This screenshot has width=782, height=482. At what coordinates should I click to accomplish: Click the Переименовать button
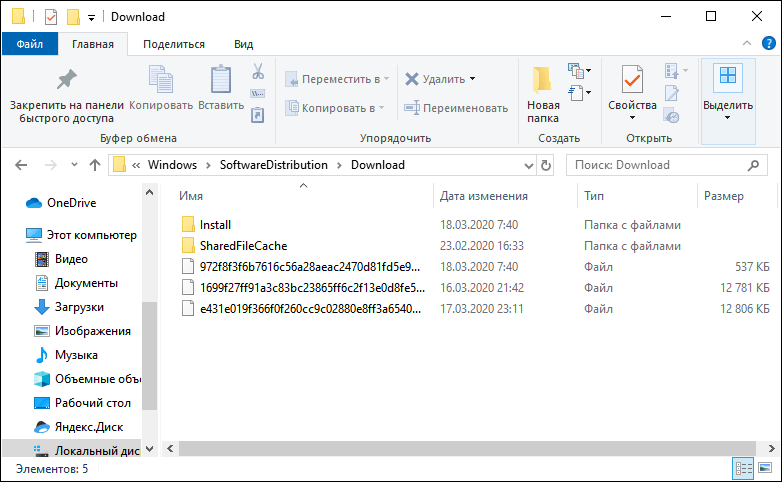pyautogui.click(x=456, y=108)
